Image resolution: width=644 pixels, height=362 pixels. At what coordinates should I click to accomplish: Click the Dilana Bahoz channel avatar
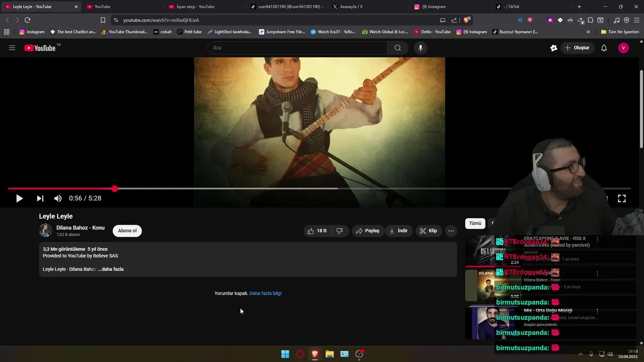[x=46, y=230]
